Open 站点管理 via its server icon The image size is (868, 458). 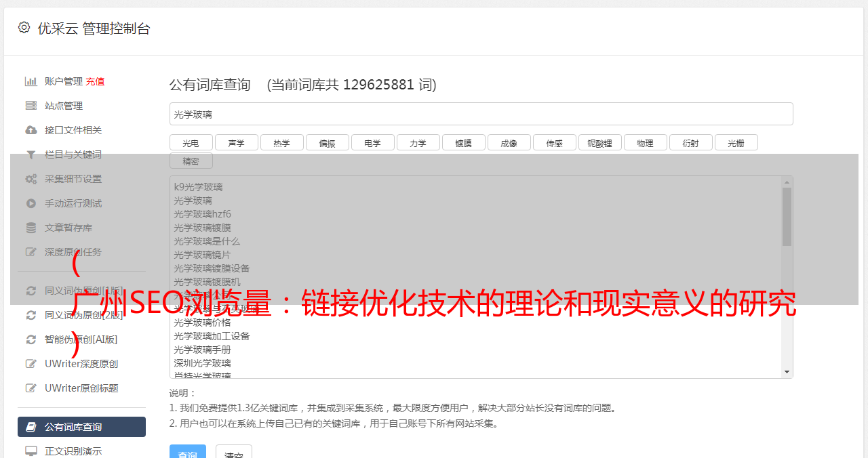31,106
